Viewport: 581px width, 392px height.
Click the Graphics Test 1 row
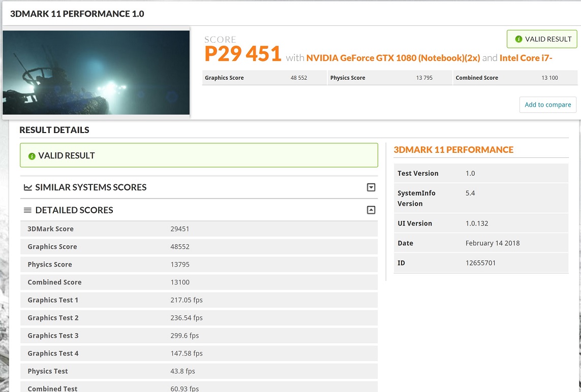point(199,300)
